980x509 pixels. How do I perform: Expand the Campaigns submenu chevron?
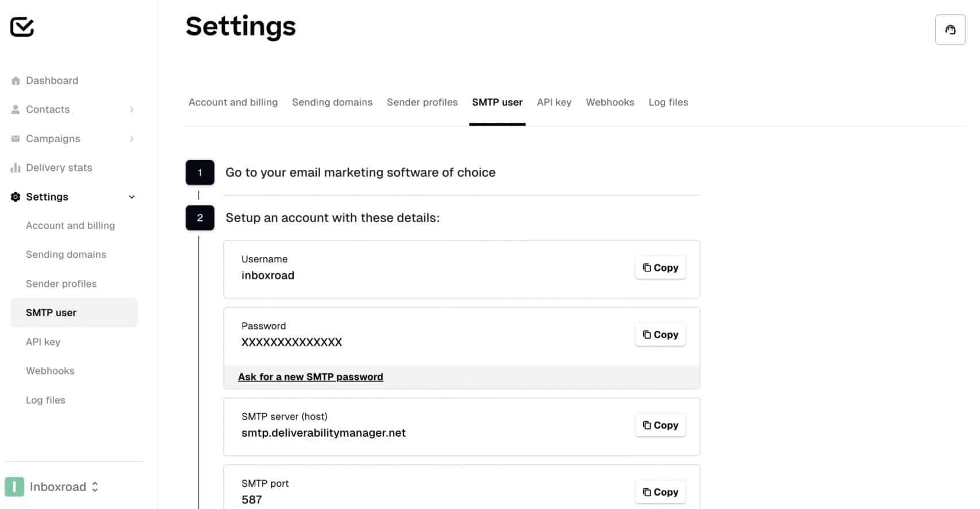click(132, 139)
